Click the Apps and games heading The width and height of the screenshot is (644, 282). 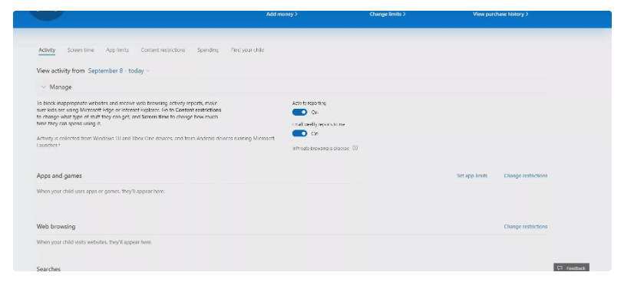click(x=59, y=175)
